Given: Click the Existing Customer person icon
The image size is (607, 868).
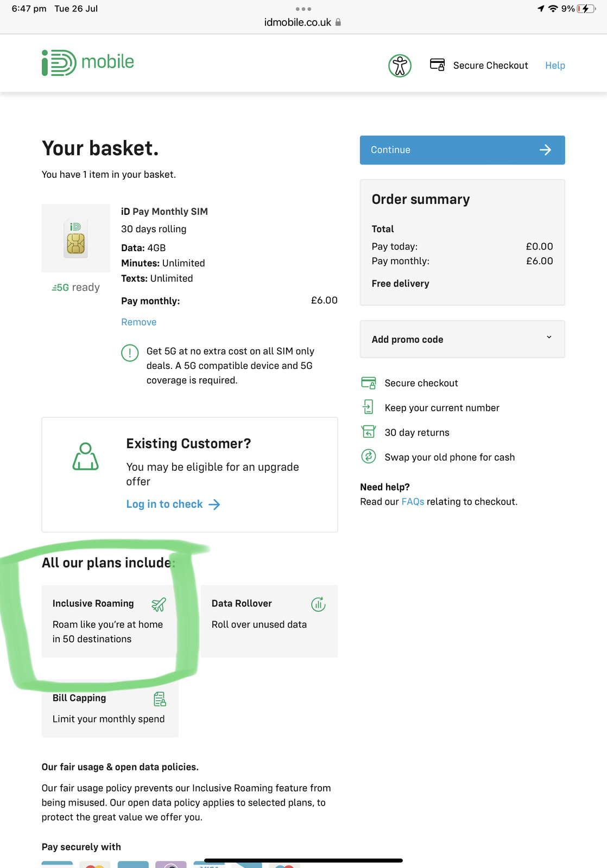Looking at the screenshot, I should coord(86,456).
